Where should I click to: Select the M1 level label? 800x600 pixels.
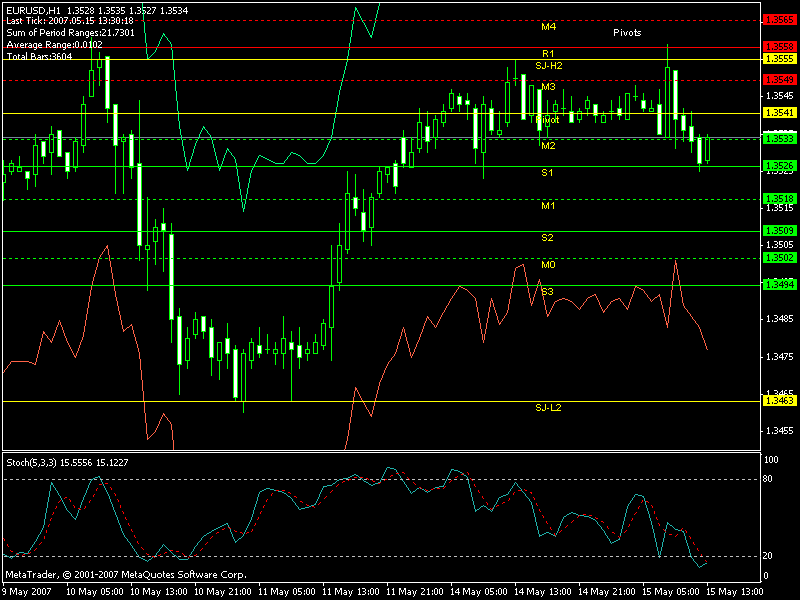tap(548, 206)
